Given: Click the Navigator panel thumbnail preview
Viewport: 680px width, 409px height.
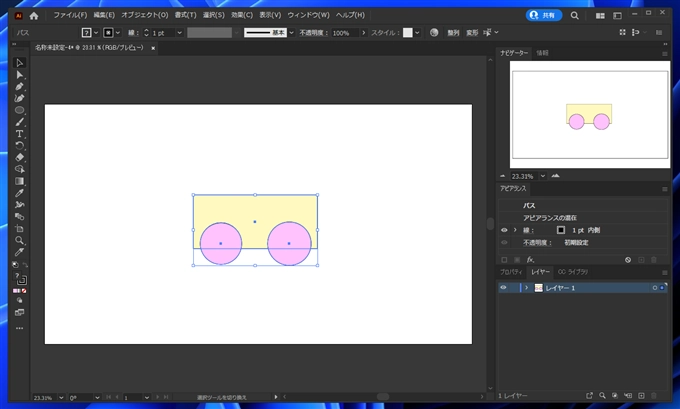Looking at the screenshot, I should coord(590,115).
